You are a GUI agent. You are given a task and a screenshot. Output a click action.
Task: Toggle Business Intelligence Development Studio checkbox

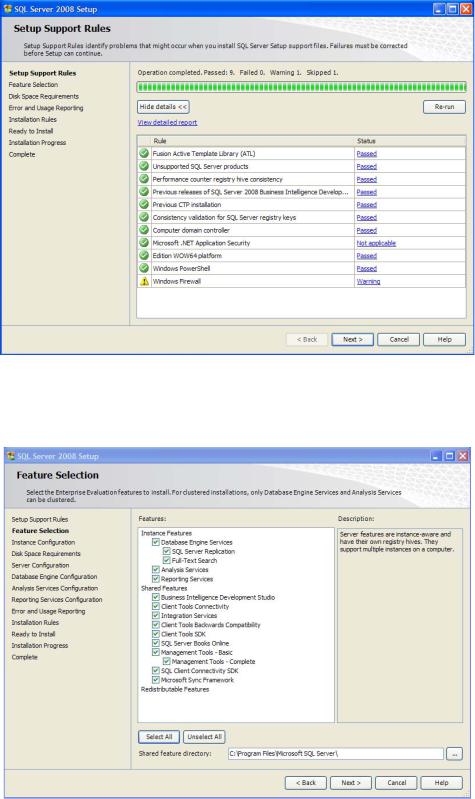[156, 597]
